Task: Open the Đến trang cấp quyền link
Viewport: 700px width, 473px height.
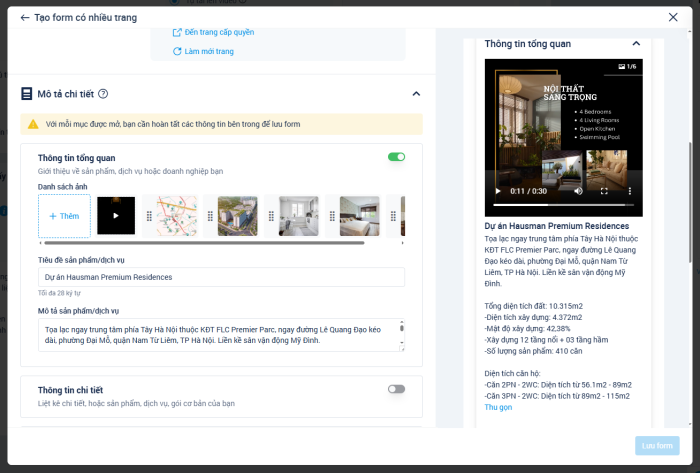Action: pyautogui.click(x=213, y=32)
